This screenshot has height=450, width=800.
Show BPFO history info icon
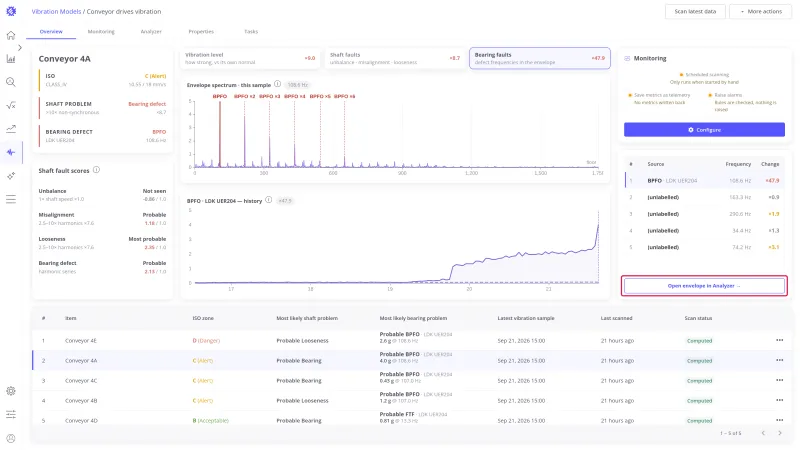click(x=268, y=200)
